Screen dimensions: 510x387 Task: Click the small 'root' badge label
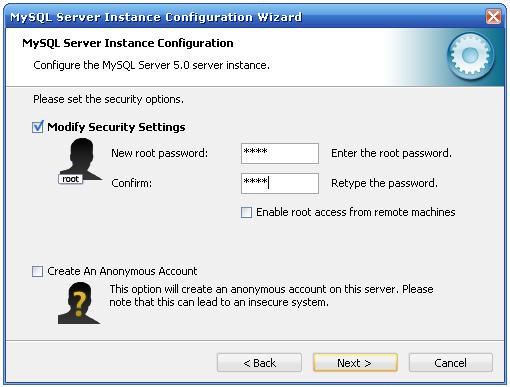pyautogui.click(x=70, y=179)
